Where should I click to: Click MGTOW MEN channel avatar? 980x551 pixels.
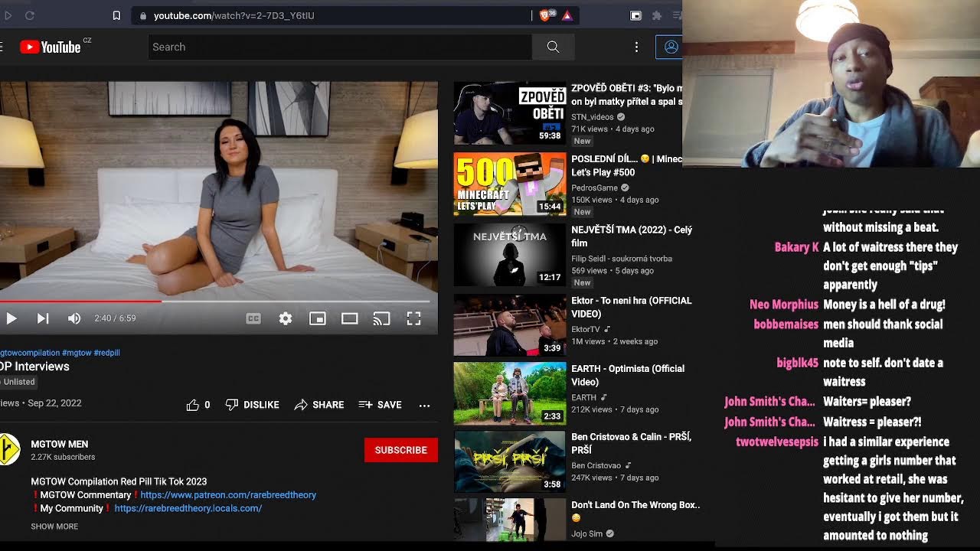(x=8, y=450)
